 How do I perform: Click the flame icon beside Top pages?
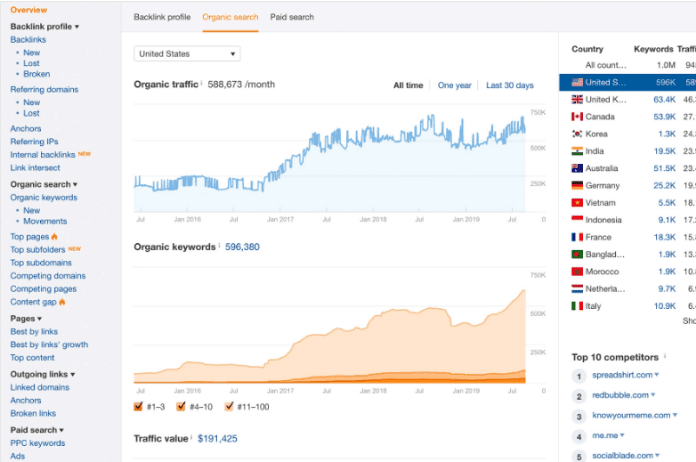coord(54,237)
